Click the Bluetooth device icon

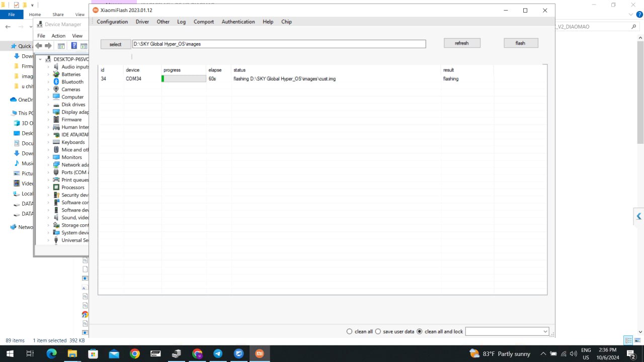click(56, 82)
